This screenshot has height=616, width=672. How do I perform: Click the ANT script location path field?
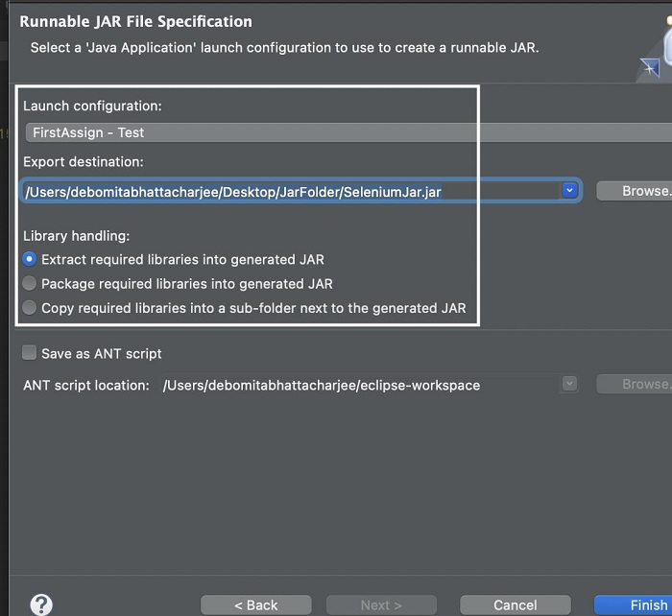[x=355, y=385]
